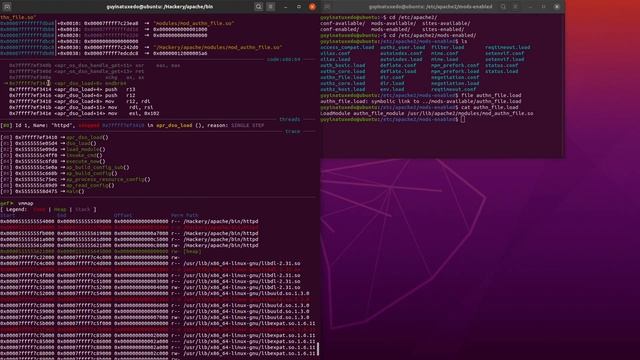
Task: Click 'alias.conf' in the ls listing
Action: point(336,53)
